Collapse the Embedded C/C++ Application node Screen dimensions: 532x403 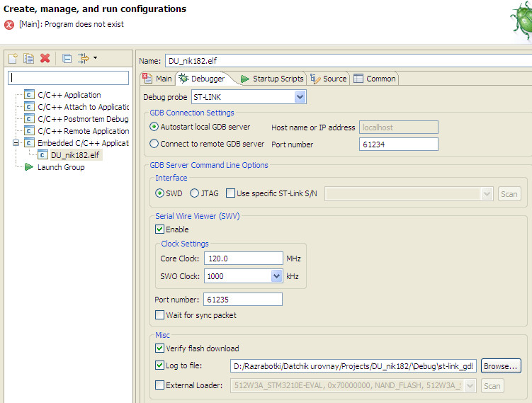(16, 143)
